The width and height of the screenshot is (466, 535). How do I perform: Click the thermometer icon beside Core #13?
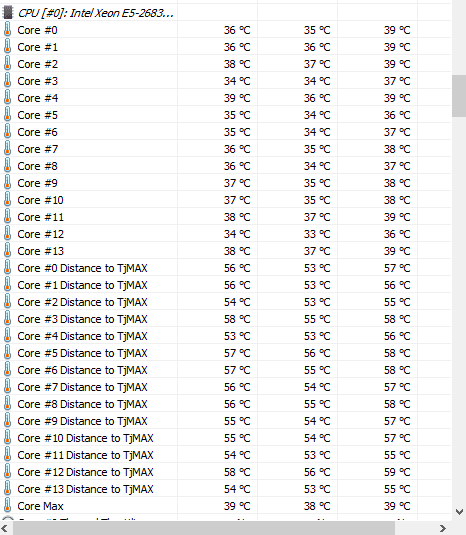click(7, 251)
